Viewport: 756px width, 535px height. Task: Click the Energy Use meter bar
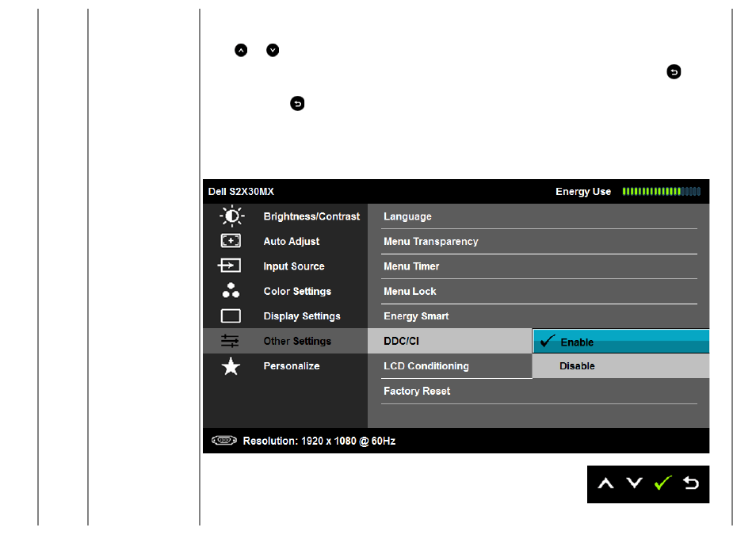[662, 192]
